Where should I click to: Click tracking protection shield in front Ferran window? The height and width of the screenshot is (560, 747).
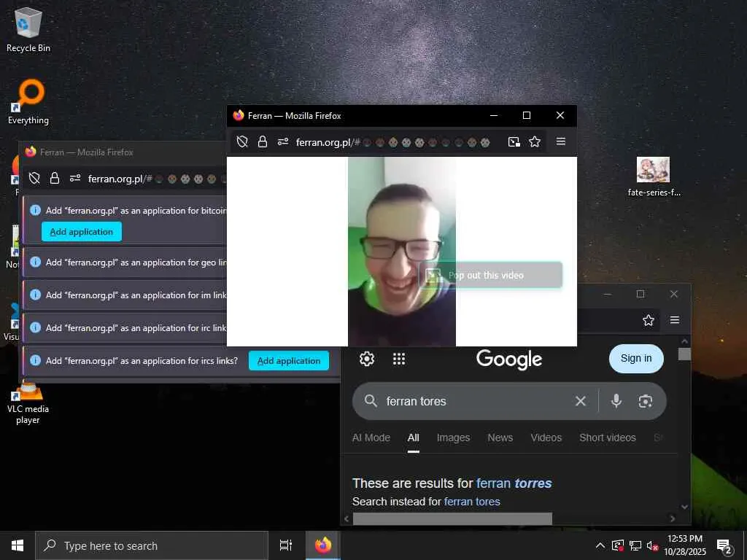pos(242,141)
